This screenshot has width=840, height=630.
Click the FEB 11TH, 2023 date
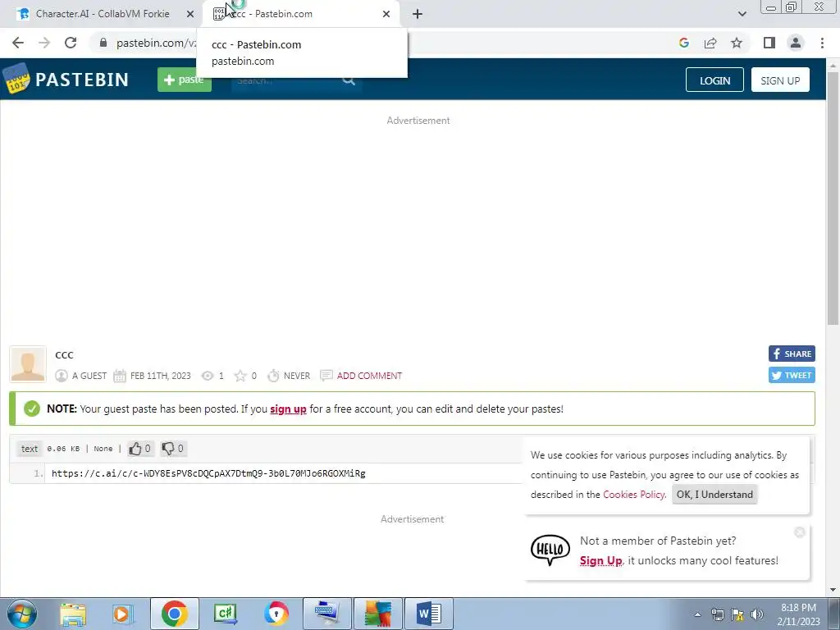(x=160, y=376)
